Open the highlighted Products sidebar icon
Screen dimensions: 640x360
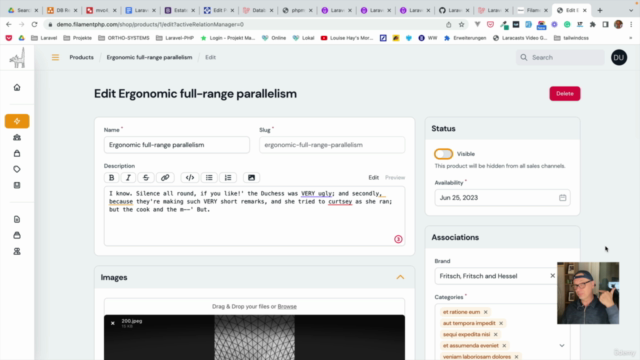coord(17,121)
